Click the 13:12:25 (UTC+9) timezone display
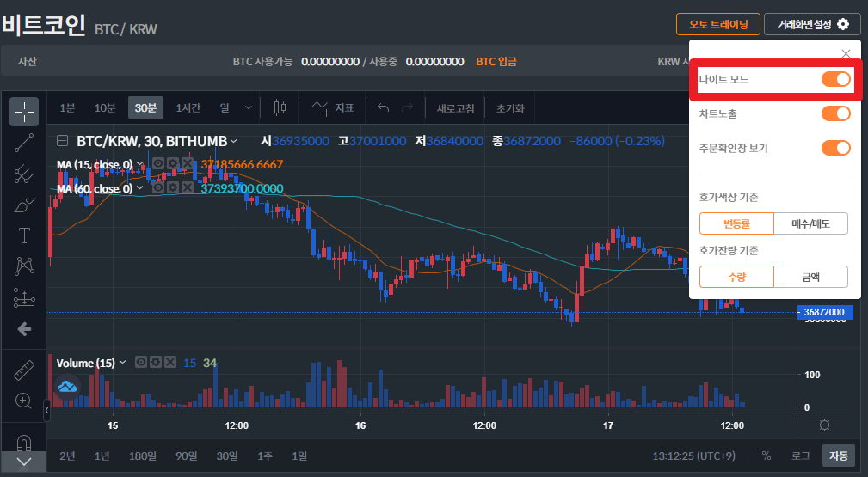 coord(694,456)
